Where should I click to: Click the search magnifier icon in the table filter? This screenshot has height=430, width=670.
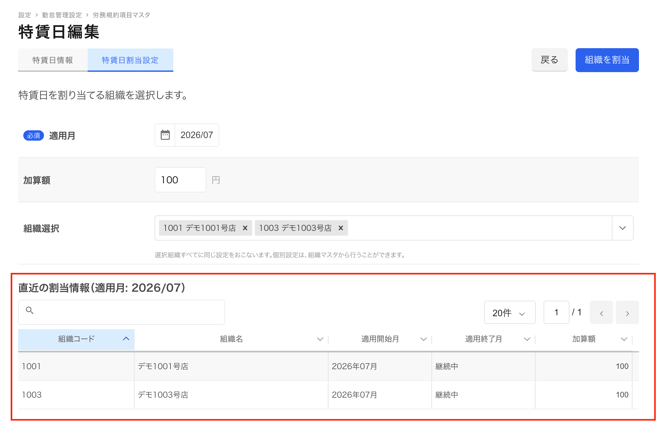click(x=29, y=310)
